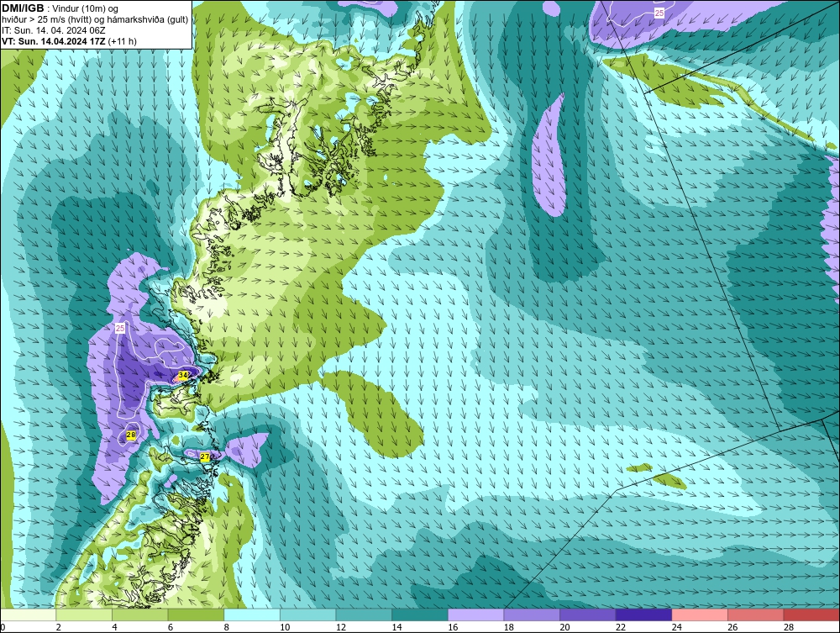Click the legend scale number 26

[x=732, y=627]
